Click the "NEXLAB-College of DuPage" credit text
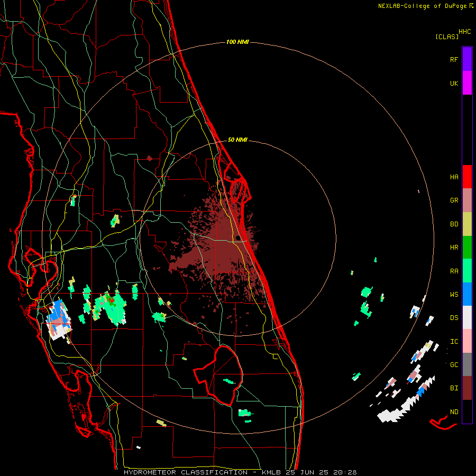Image resolution: width=476 pixels, height=476 pixels. pyautogui.click(x=422, y=6)
